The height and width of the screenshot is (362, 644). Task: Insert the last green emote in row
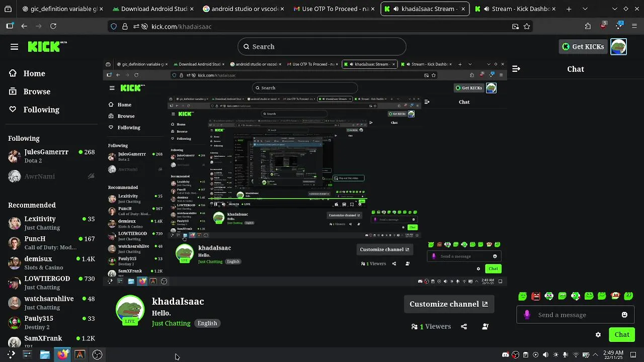point(628,296)
